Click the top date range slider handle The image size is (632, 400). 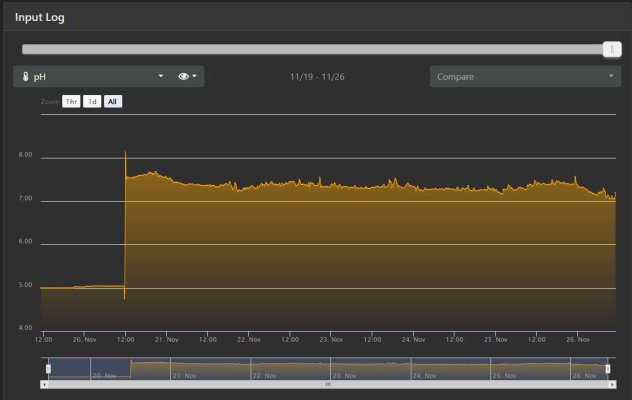(x=612, y=49)
